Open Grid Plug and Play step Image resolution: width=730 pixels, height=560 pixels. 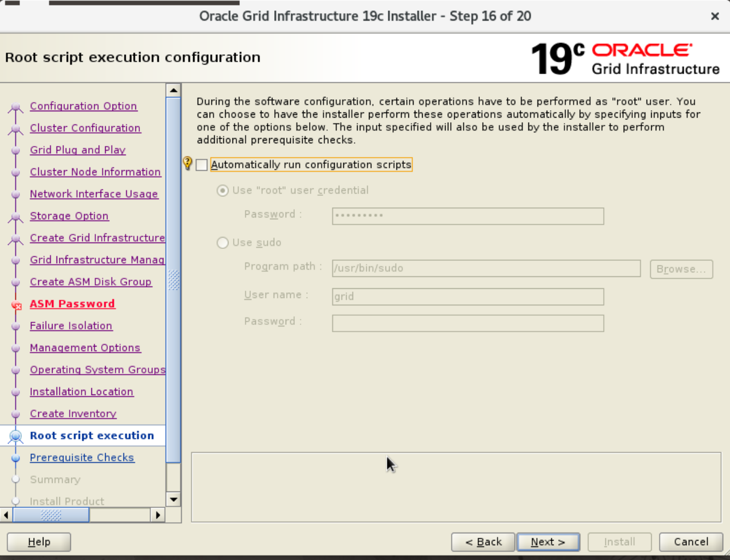(78, 150)
